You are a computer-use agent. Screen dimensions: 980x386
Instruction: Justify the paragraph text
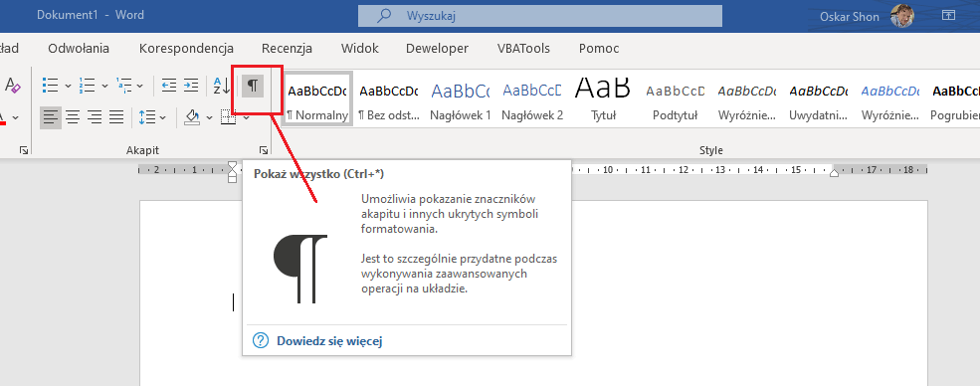(116, 116)
